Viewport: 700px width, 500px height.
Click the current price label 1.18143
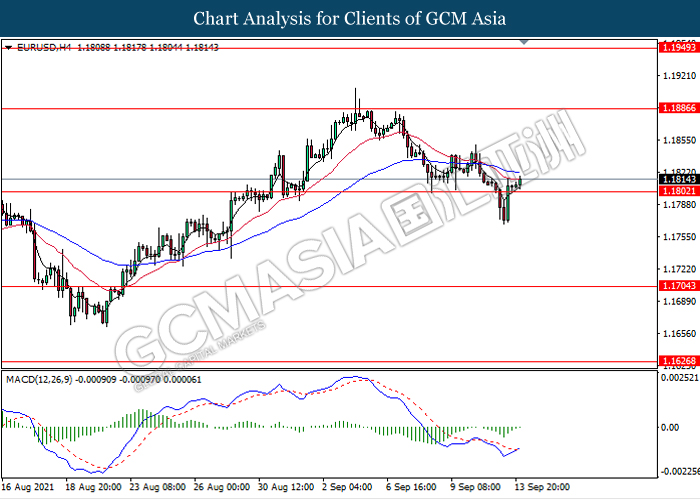click(679, 179)
